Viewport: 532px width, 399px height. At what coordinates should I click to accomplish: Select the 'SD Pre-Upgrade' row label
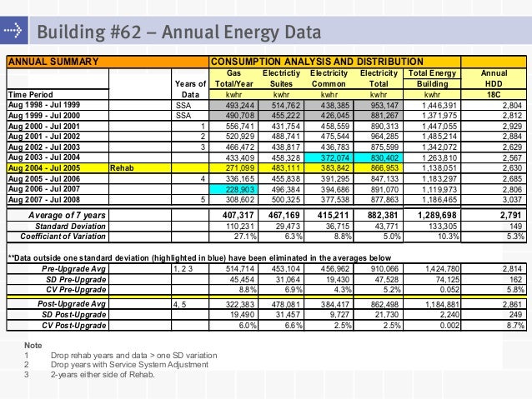point(76,280)
